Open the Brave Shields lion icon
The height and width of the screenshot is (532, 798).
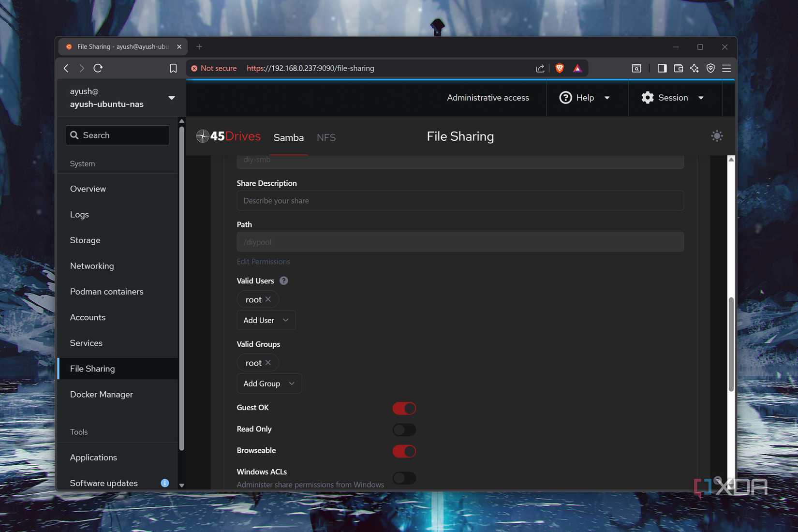point(560,68)
